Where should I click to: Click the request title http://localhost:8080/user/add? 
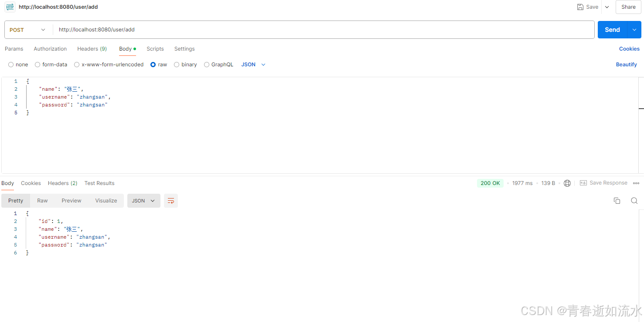click(58, 7)
